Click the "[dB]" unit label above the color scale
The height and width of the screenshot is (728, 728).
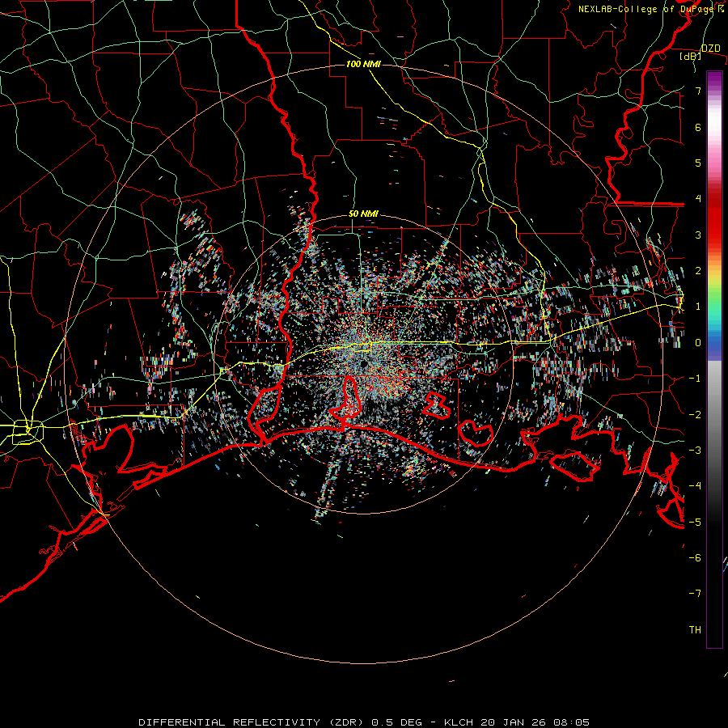tap(691, 56)
